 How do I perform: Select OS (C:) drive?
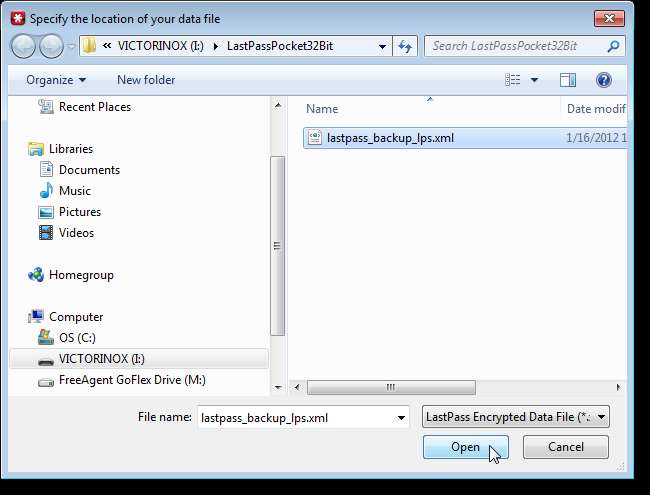pyautogui.click(x=77, y=338)
